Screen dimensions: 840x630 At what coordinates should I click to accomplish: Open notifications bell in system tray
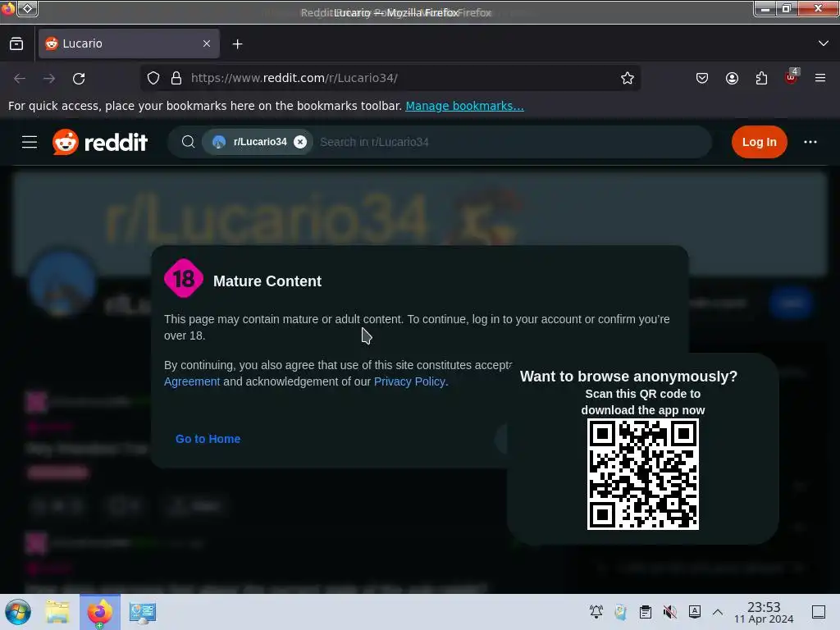pyautogui.click(x=596, y=612)
